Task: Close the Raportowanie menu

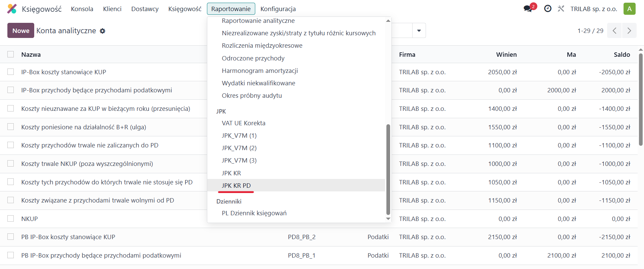Action: 231,9
